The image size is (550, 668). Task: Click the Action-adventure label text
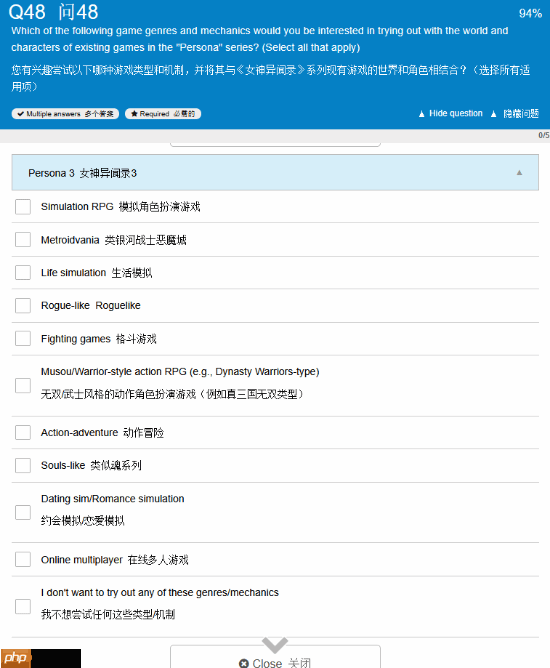[x=102, y=432]
